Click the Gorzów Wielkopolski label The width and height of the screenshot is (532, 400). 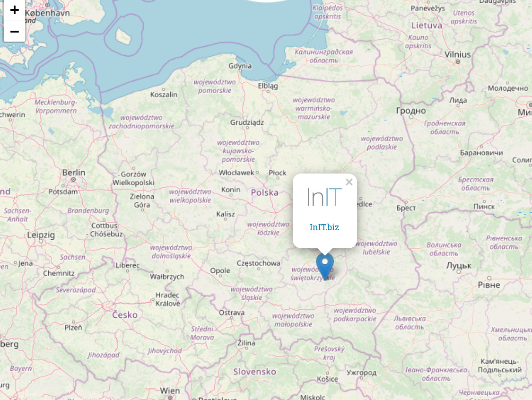[x=133, y=178]
